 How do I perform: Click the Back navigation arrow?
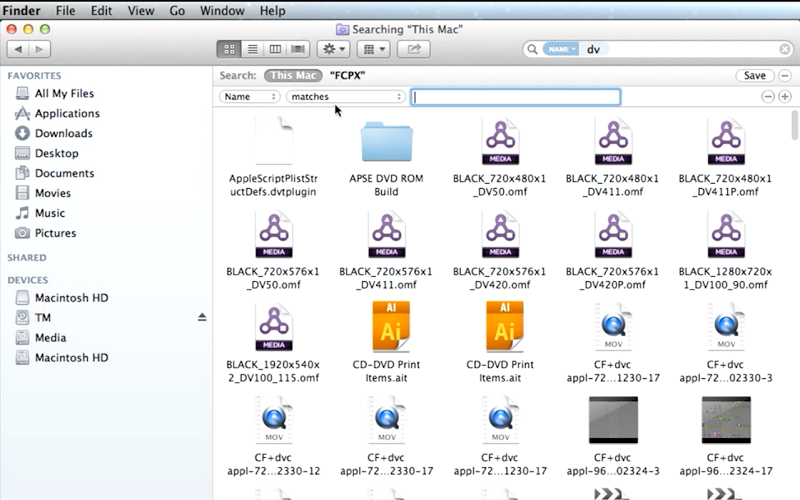click(x=18, y=49)
